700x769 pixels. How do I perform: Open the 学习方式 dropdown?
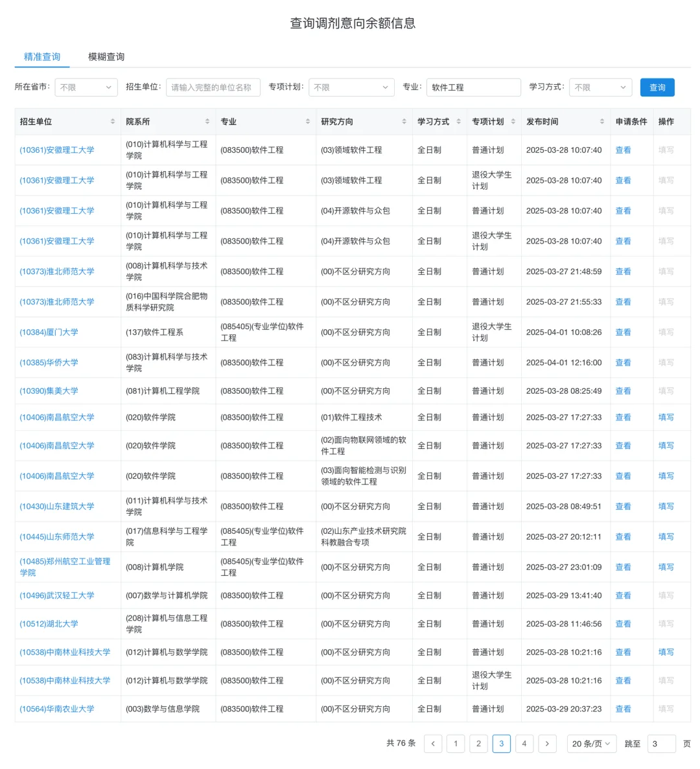point(600,87)
